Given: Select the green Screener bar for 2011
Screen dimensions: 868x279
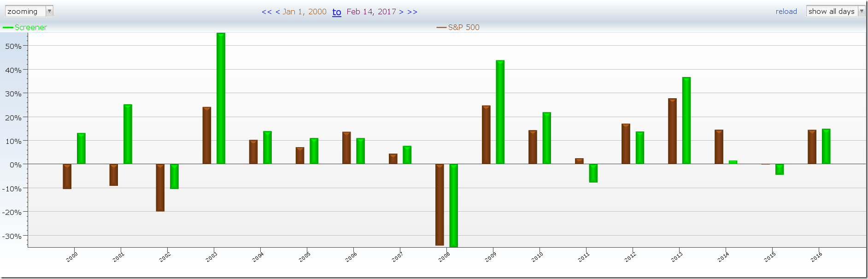Looking at the screenshot, I should point(593,173).
